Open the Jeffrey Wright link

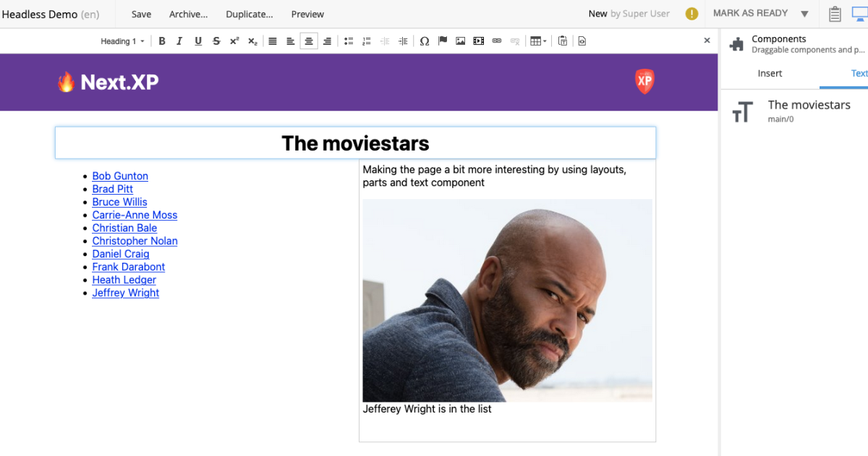[x=125, y=292]
